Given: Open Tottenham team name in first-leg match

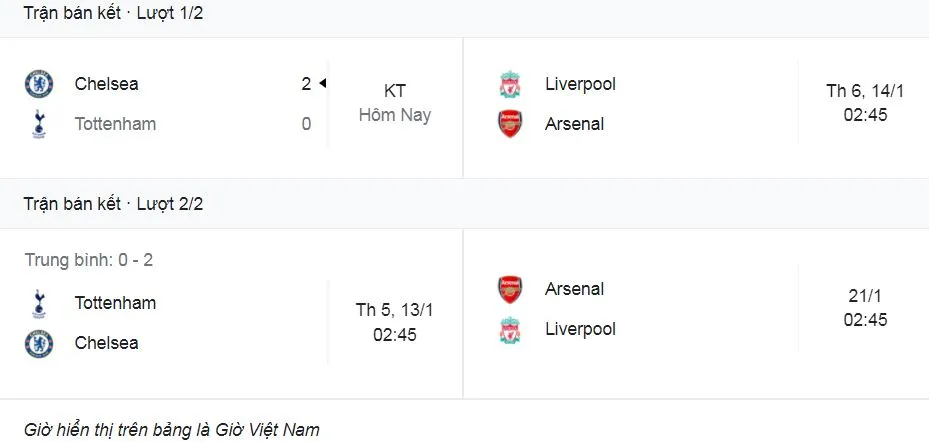Looking at the screenshot, I should click(x=115, y=124).
